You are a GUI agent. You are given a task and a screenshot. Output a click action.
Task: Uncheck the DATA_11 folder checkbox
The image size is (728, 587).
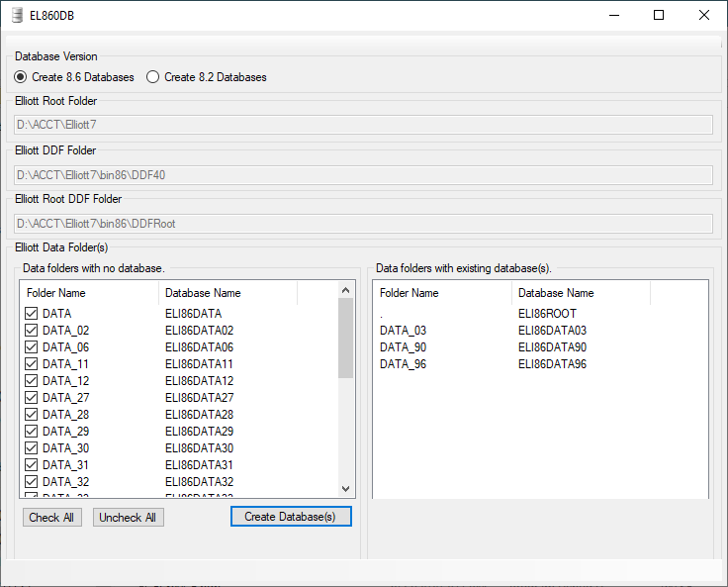31,363
